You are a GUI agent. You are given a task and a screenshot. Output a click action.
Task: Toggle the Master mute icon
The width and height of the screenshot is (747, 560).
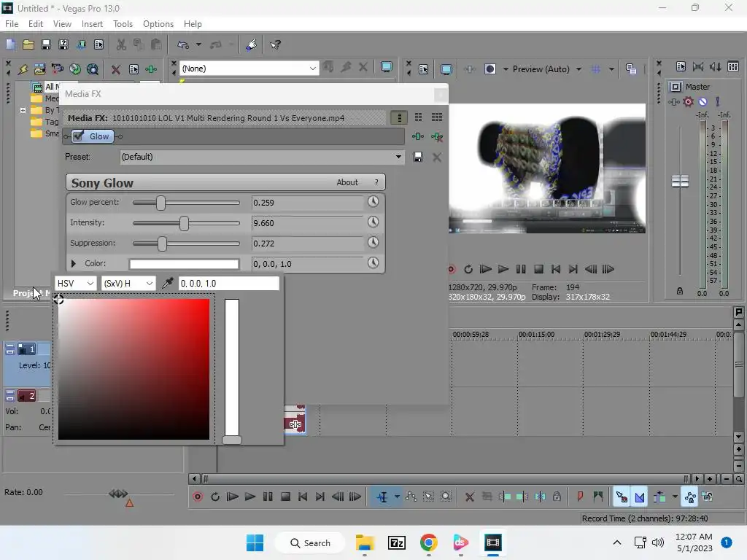pyautogui.click(x=703, y=101)
